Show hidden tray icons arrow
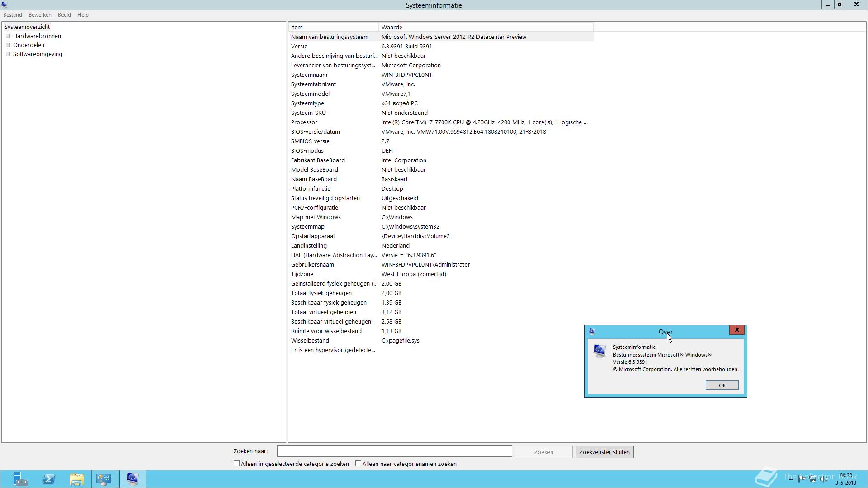Screen dimensions: 868x488 (791, 479)
